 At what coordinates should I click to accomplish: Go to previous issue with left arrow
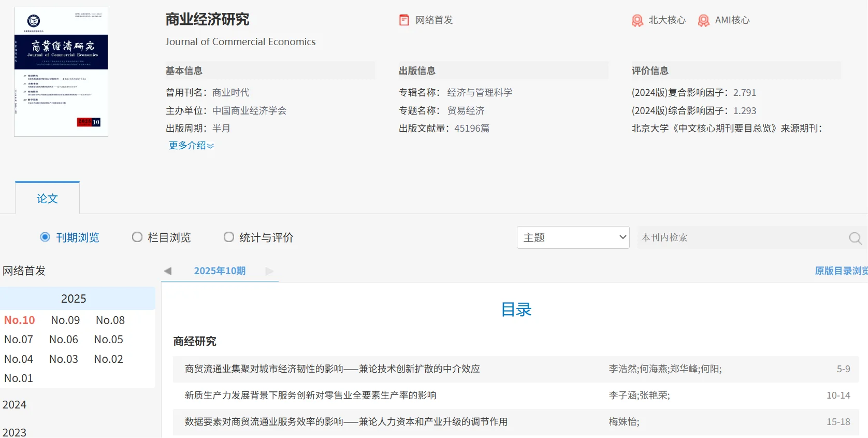(168, 271)
